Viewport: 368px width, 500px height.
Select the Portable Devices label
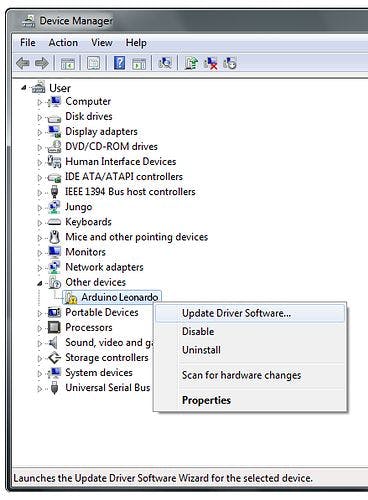pyautogui.click(x=102, y=312)
